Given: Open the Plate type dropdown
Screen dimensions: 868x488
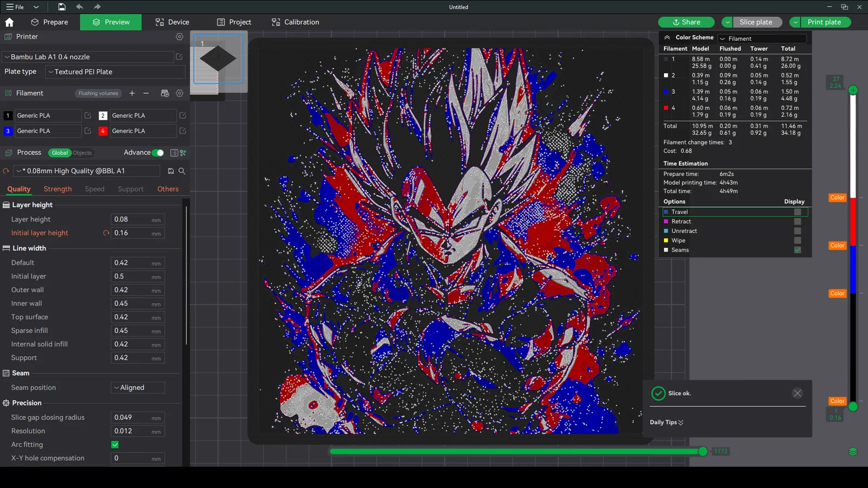Looking at the screenshot, I should (x=115, y=72).
